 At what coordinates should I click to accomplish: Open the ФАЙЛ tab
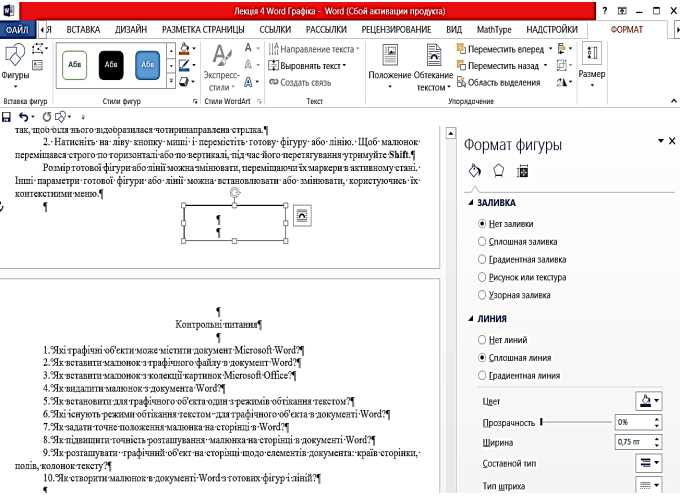pos(17,30)
